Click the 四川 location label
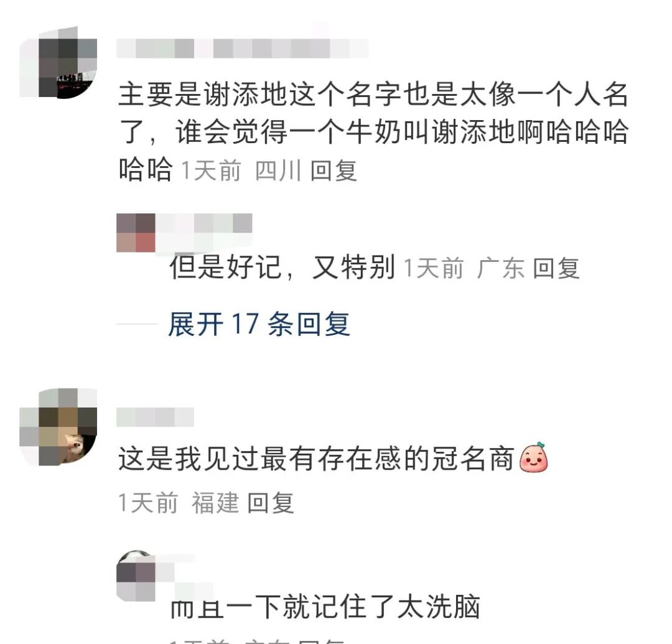672x644 pixels. (278, 170)
